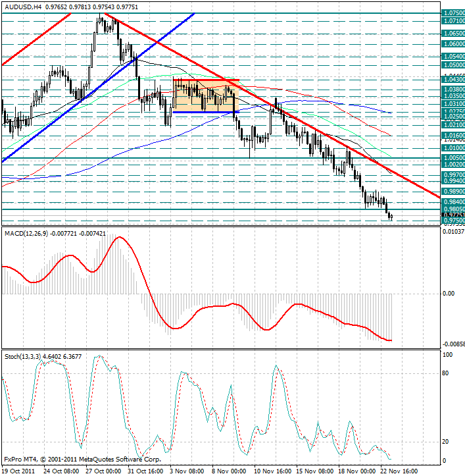Click the 1.0430 price level label

pos(453,80)
